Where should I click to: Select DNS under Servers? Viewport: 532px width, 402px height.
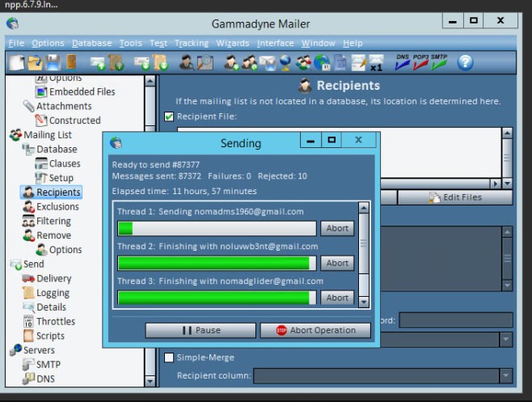click(45, 379)
